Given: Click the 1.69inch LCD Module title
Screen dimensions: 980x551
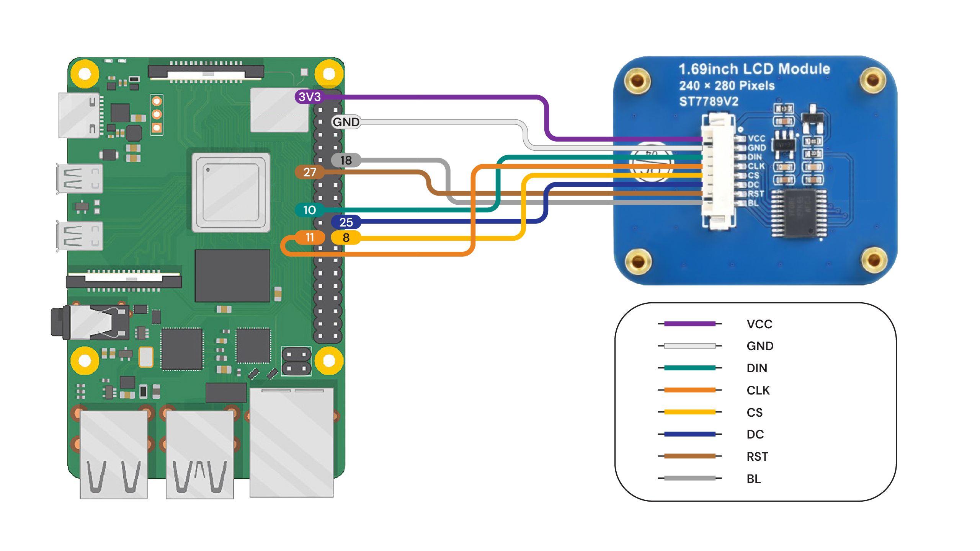Looking at the screenshot, I should (x=754, y=69).
